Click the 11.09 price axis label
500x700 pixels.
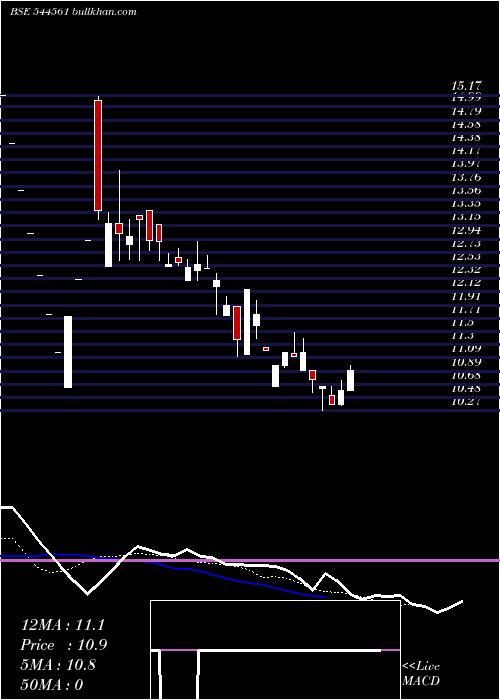(466, 349)
